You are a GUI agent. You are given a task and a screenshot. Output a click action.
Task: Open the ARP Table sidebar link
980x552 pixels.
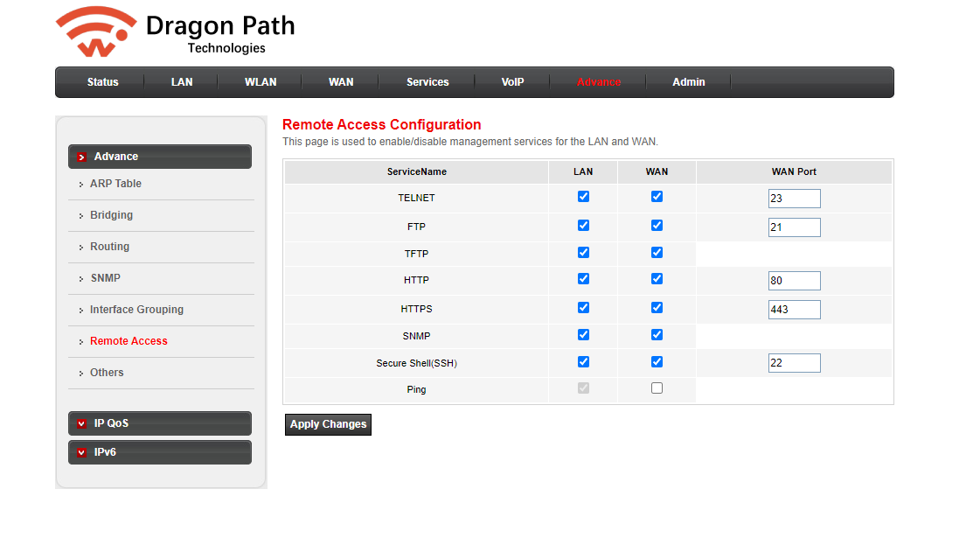click(x=115, y=184)
